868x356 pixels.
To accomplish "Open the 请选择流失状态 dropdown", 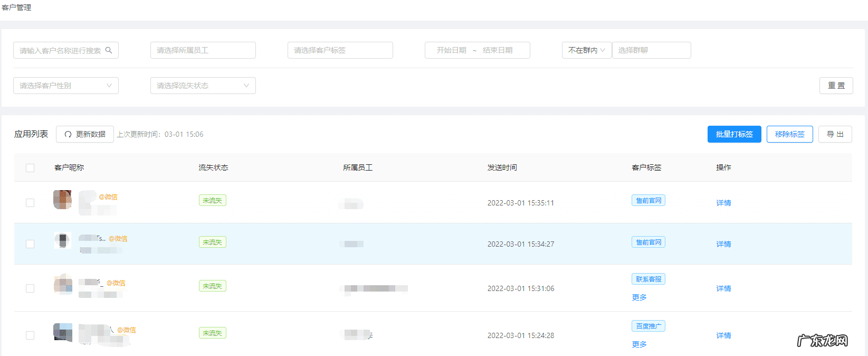I will [x=203, y=86].
